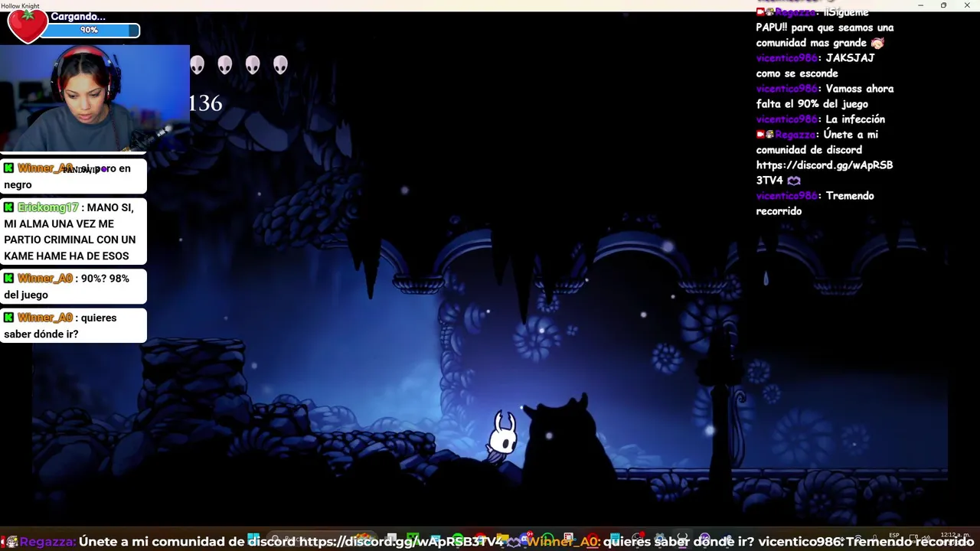The width and height of the screenshot is (980, 551).
Task: Click Kick badge beside 'quieres saber dónde ir?'
Action: (8, 318)
